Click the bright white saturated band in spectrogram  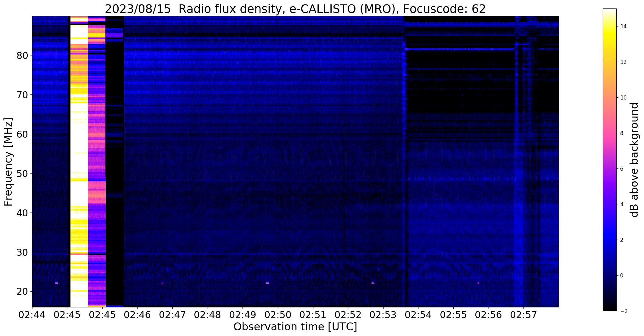click(x=79, y=162)
